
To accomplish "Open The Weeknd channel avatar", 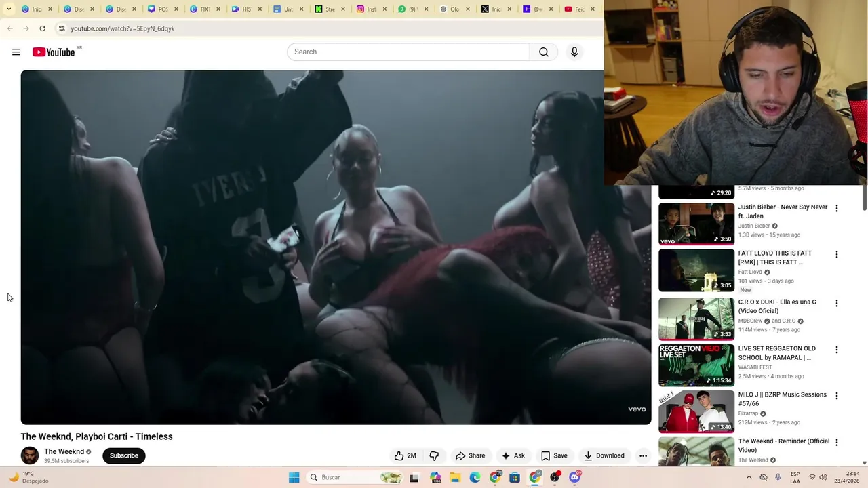I will pyautogui.click(x=30, y=455).
